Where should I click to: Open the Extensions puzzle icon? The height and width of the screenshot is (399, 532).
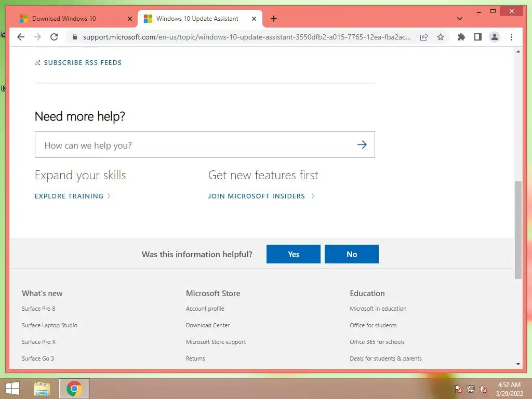coord(461,37)
